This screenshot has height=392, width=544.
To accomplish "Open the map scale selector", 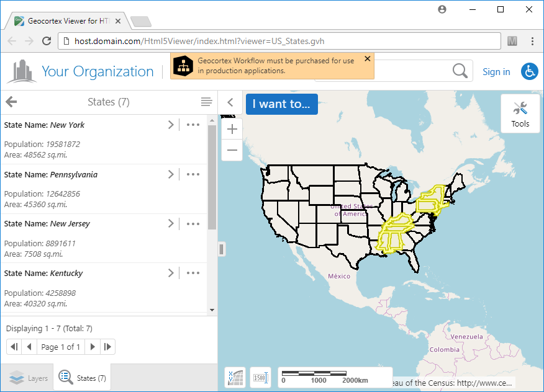I will tap(261, 378).
